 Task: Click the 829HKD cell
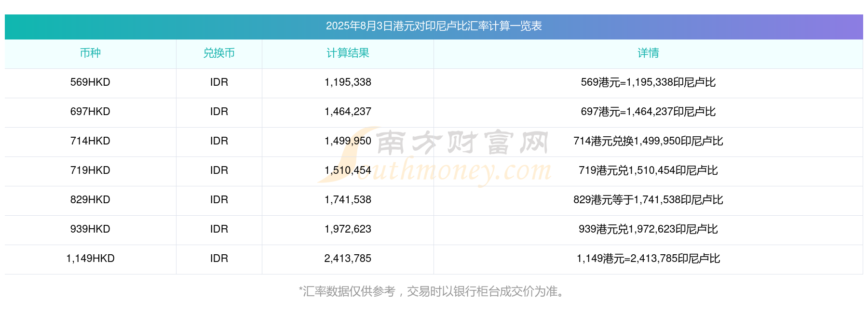pyautogui.click(x=90, y=200)
